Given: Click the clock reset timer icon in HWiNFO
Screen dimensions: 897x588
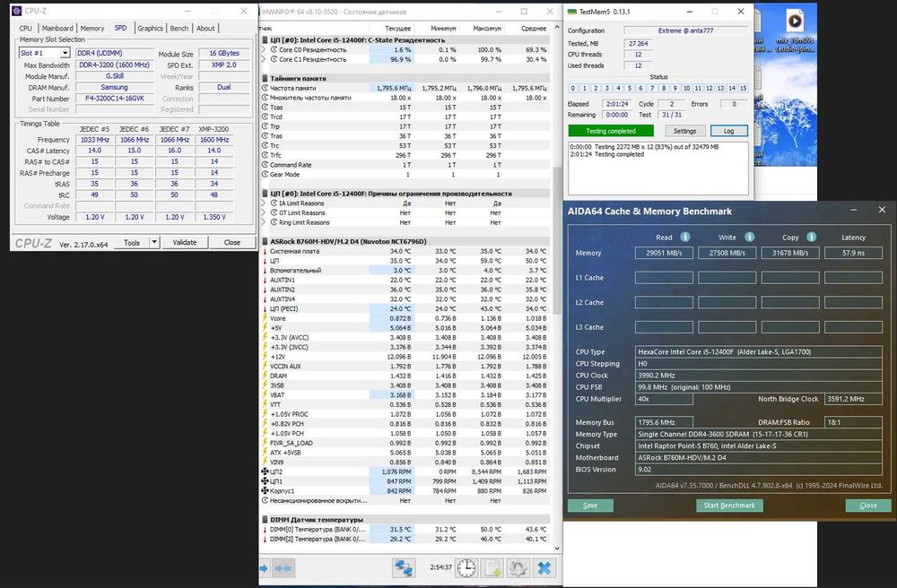Looking at the screenshot, I should pyautogui.click(x=466, y=568).
